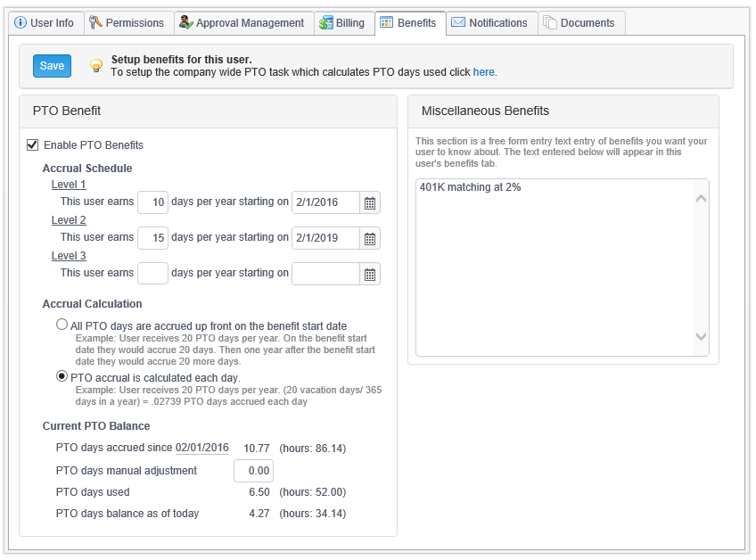
Task: Click the empty Level 3 days field
Action: (x=152, y=274)
